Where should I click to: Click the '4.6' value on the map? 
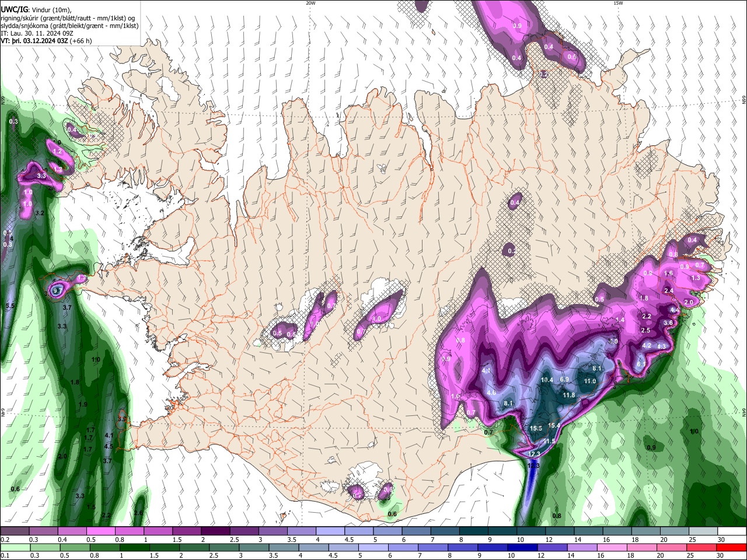[x=491, y=393]
